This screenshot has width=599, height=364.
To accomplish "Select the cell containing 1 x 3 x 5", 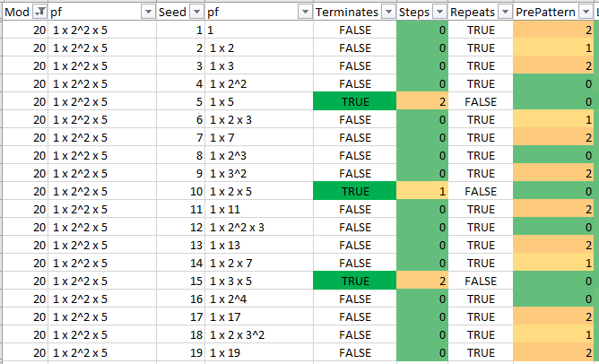I will (259, 282).
